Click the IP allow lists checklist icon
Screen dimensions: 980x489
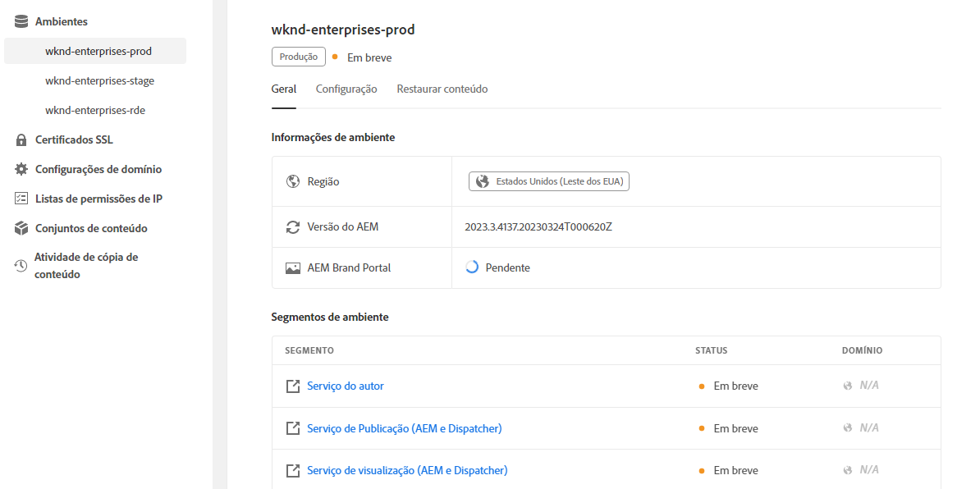21,199
